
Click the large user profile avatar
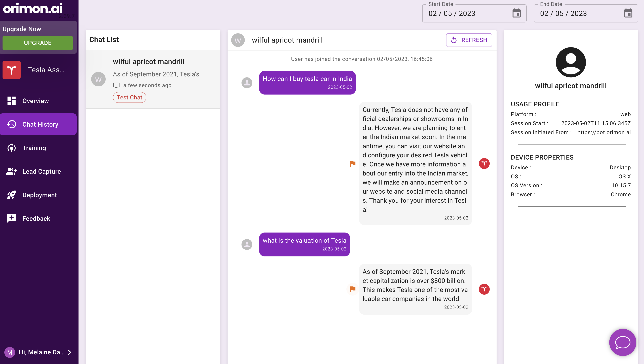[x=571, y=62]
